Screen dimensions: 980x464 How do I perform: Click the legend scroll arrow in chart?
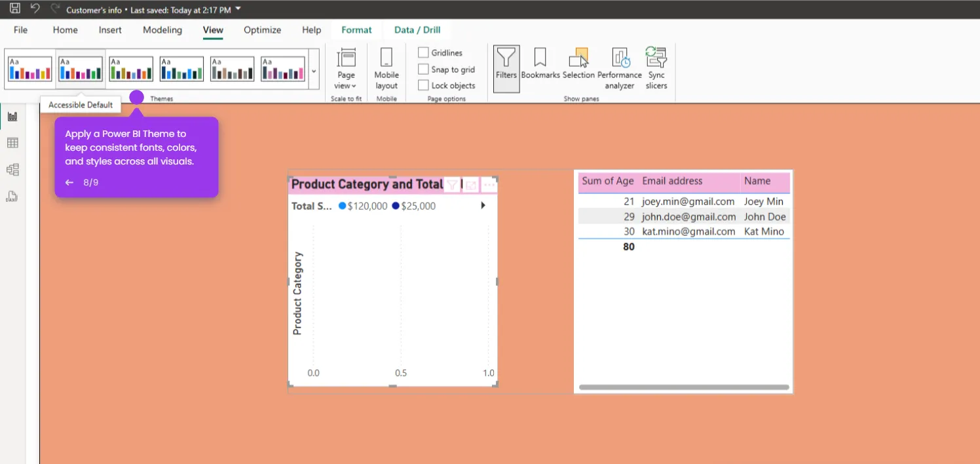click(483, 206)
